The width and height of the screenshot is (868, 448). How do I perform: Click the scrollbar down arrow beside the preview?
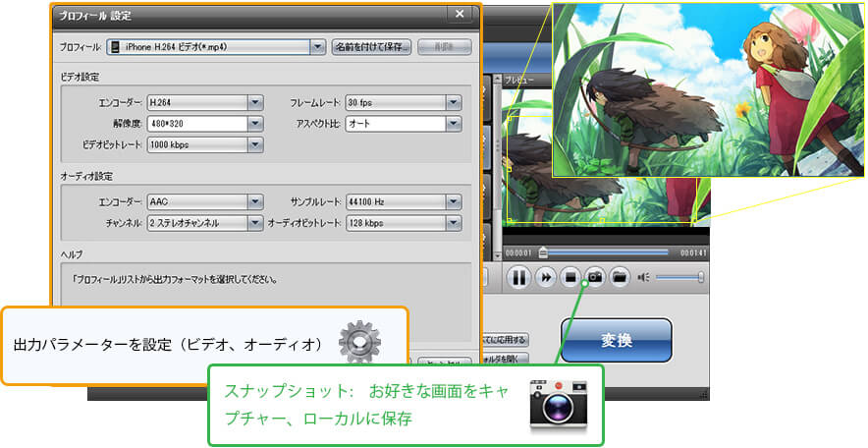click(x=497, y=255)
